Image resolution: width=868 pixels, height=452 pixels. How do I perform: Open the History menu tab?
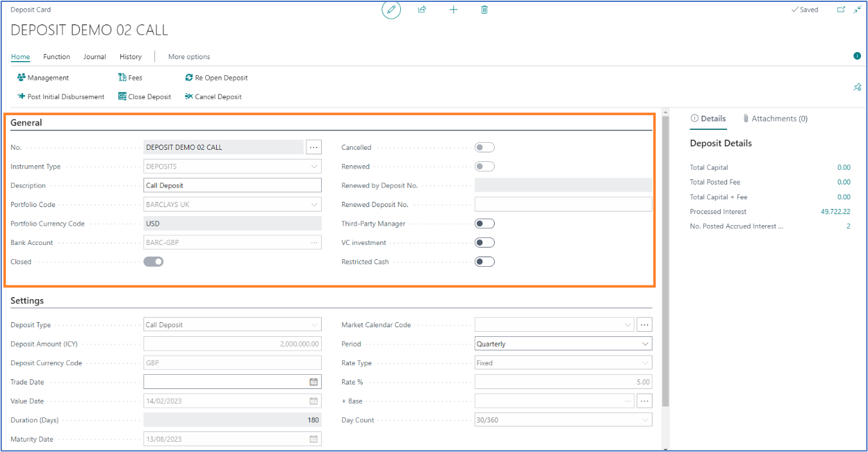[131, 57]
